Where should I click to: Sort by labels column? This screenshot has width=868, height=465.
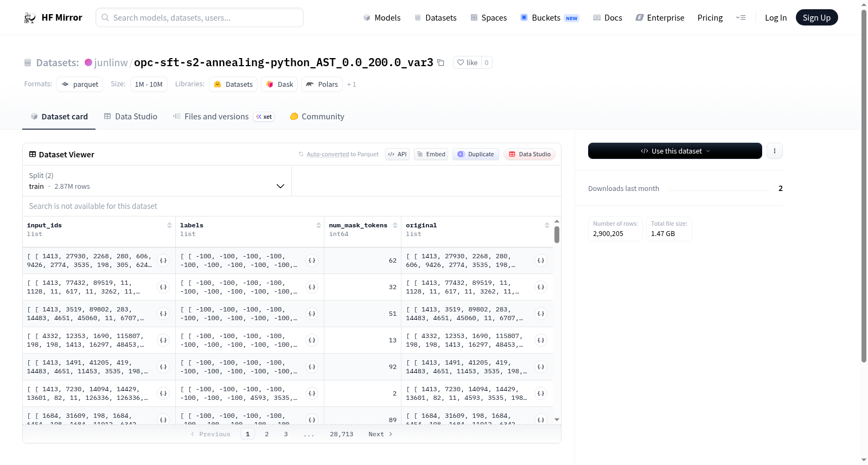pos(318,225)
